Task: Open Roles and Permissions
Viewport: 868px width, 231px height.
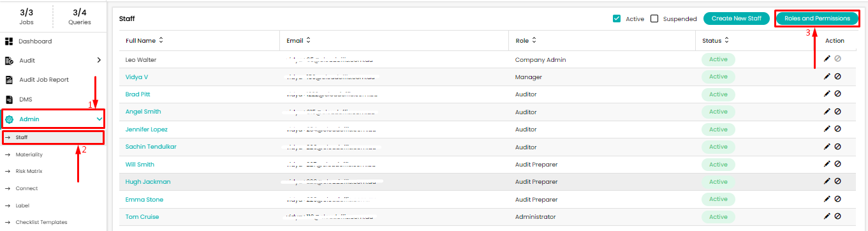Action: (817, 19)
